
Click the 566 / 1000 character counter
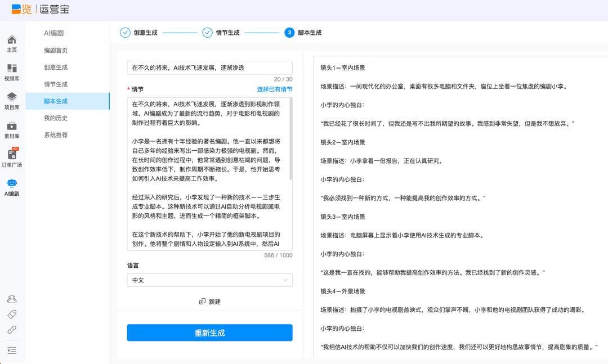pyautogui.click(x=278, y=255)
